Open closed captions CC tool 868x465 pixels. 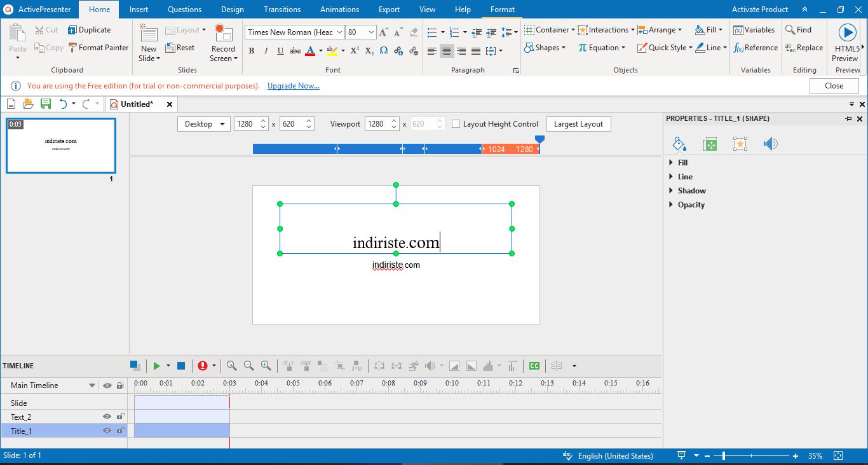pos(534,366)
